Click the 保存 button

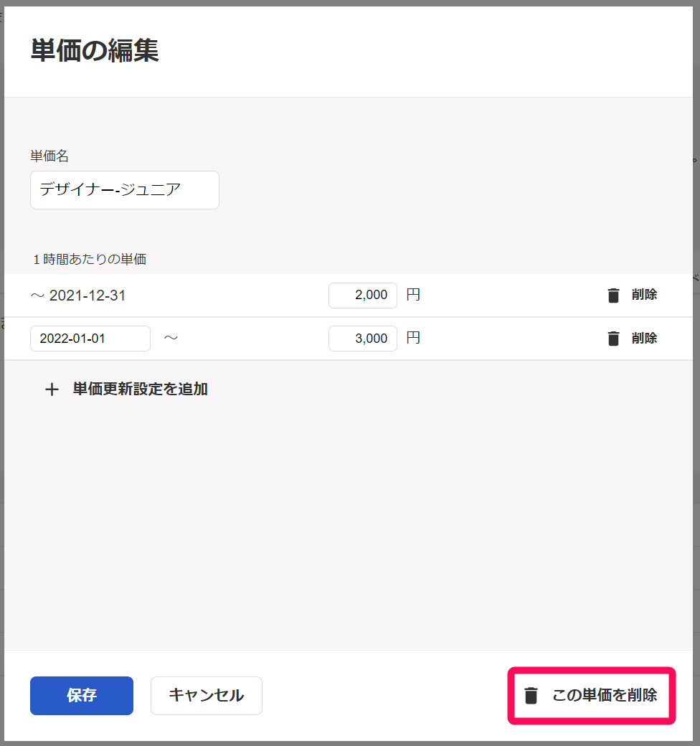pyautogui.click(x=82, y=696)
